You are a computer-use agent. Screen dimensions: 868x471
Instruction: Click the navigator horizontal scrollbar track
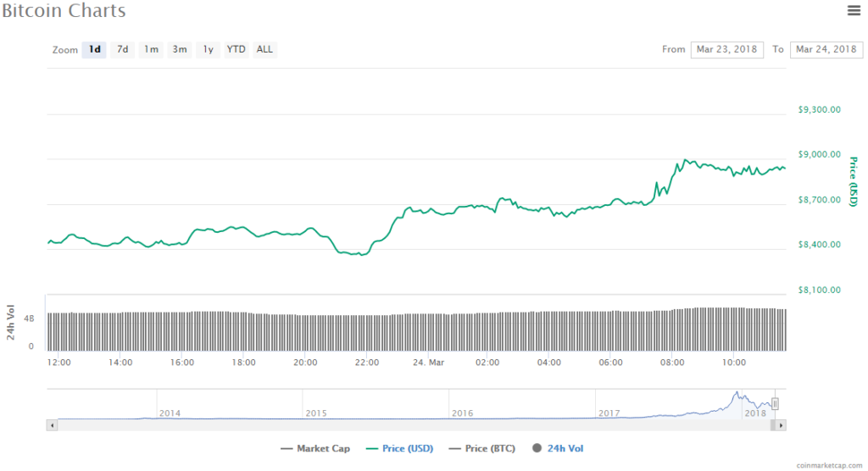click(x=407, y=425)
